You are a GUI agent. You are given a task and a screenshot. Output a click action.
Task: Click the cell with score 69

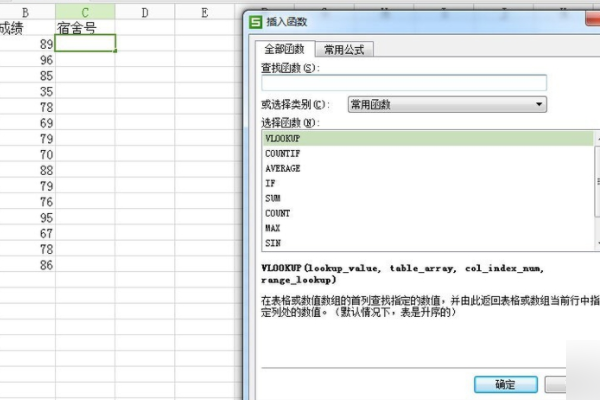[27, 122]
